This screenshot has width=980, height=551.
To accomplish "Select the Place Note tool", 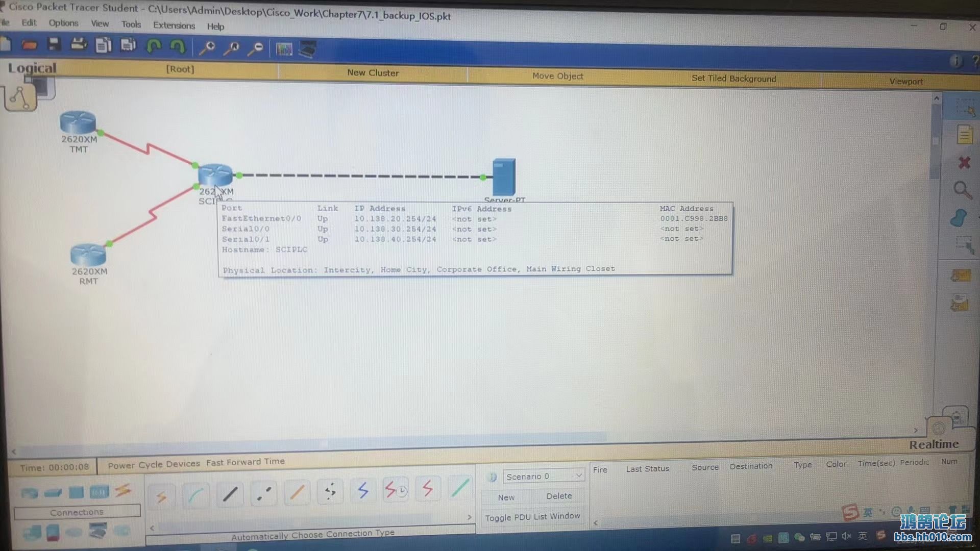I will 964,135.
